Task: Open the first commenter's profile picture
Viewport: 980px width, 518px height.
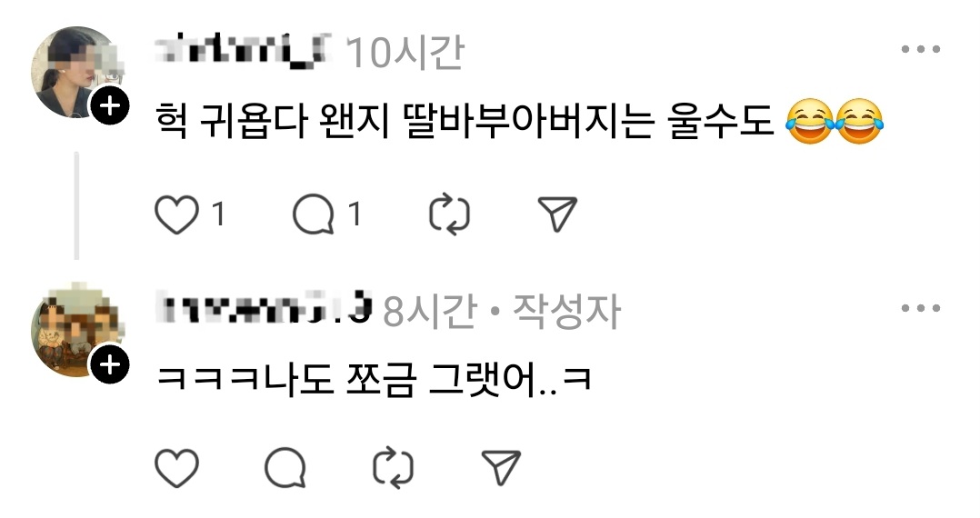Action: coord(76,72)
